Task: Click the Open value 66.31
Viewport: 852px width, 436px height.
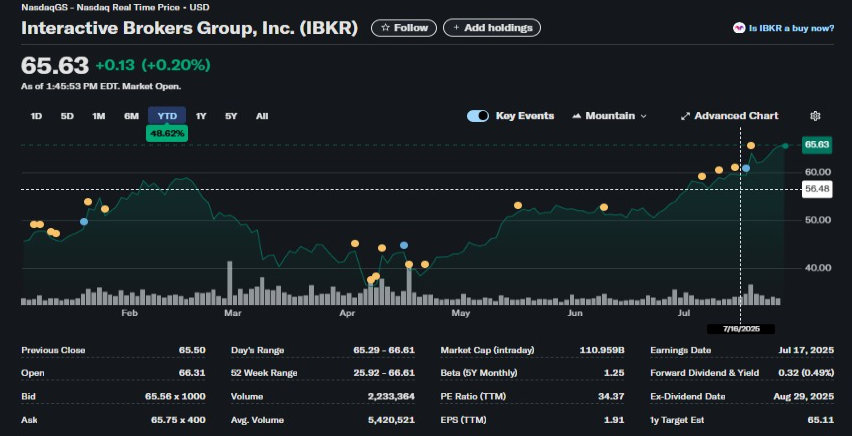Action: 192,373
